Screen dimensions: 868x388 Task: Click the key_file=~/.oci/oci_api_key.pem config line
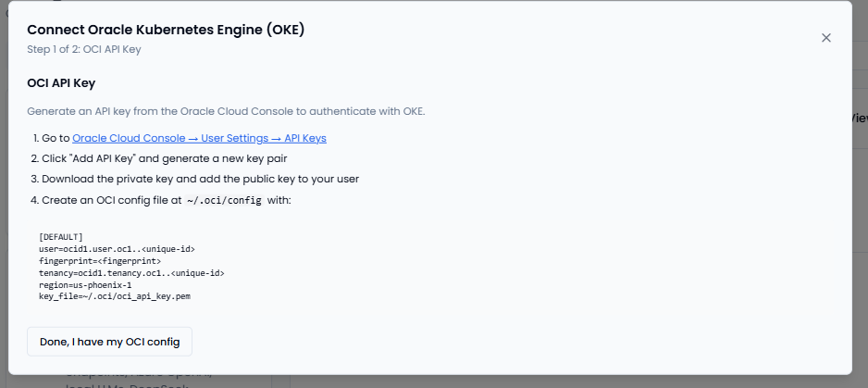[115, 297]
